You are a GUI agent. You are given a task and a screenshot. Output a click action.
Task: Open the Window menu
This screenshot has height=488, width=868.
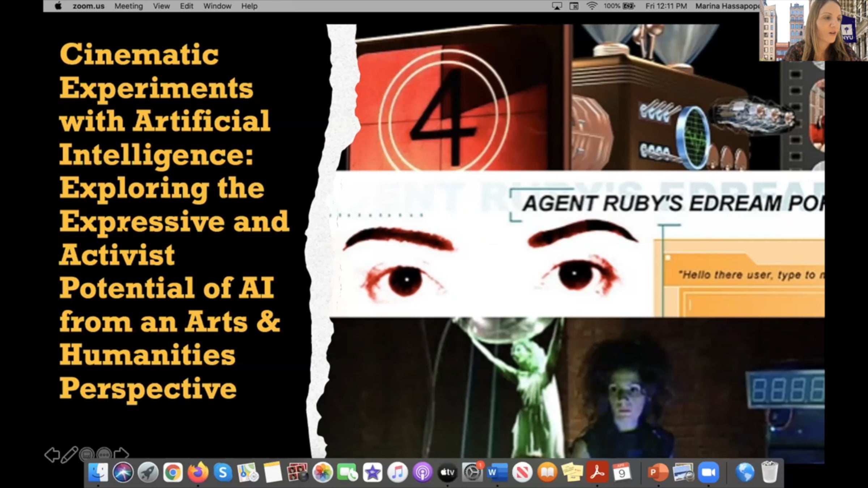[x=217, y=6]
